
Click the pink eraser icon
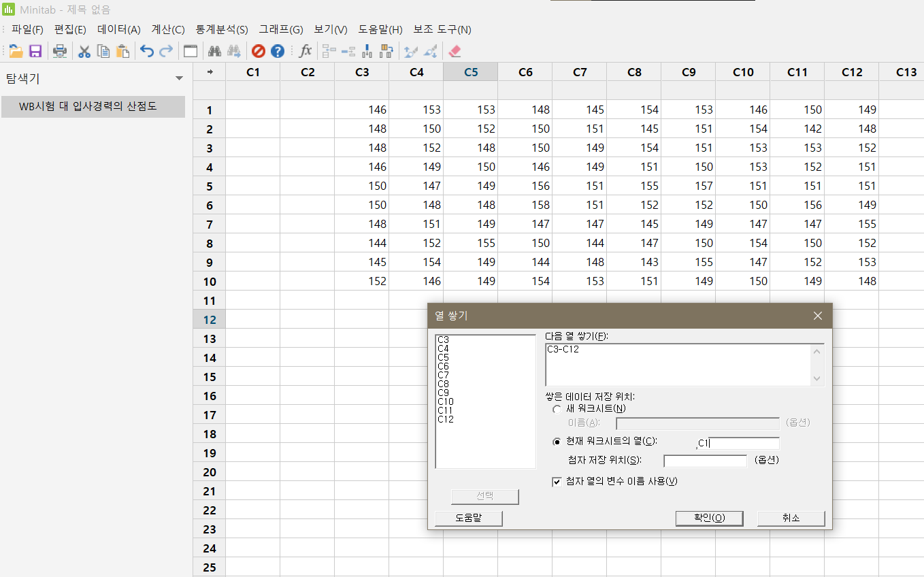pyautogui.click(x=455, y=51)
